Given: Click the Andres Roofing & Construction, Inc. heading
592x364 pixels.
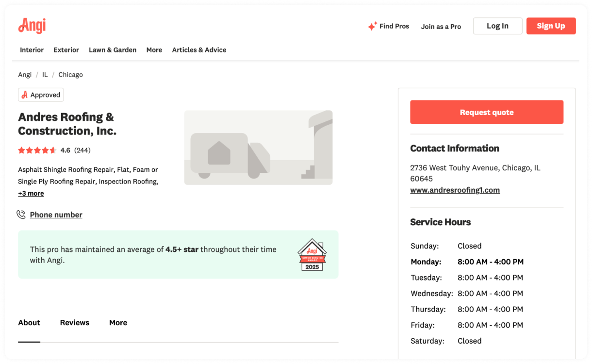Looking at the screenshot, I should click(67, 124).
